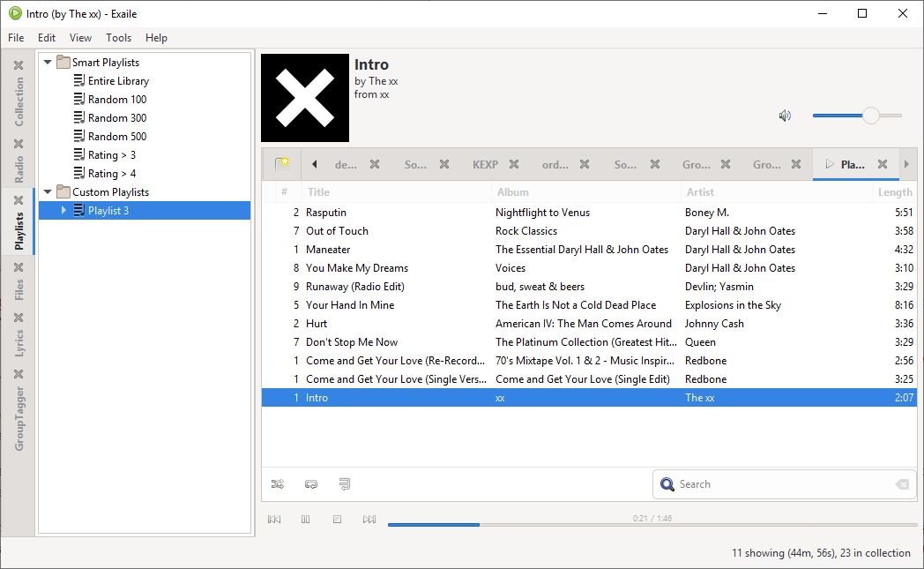
Task: Pause the current song
Action: pos(306,520)
